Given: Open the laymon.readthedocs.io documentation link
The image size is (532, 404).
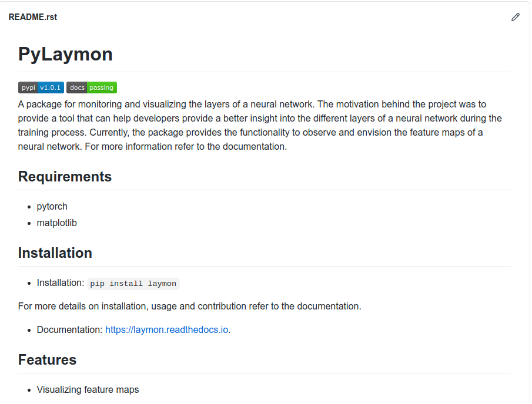Looking at the screenshot, I should pos(166,329).
